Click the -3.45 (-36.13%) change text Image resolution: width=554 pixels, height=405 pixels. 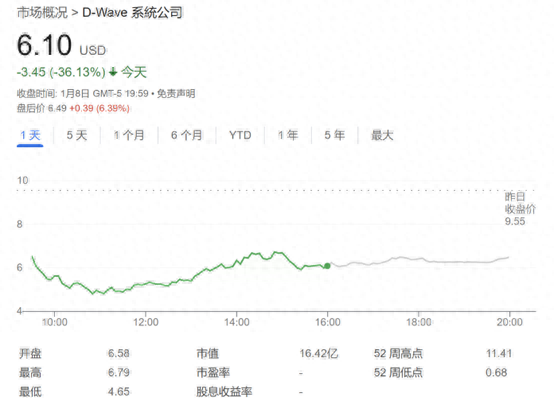[x=61, y=72]
